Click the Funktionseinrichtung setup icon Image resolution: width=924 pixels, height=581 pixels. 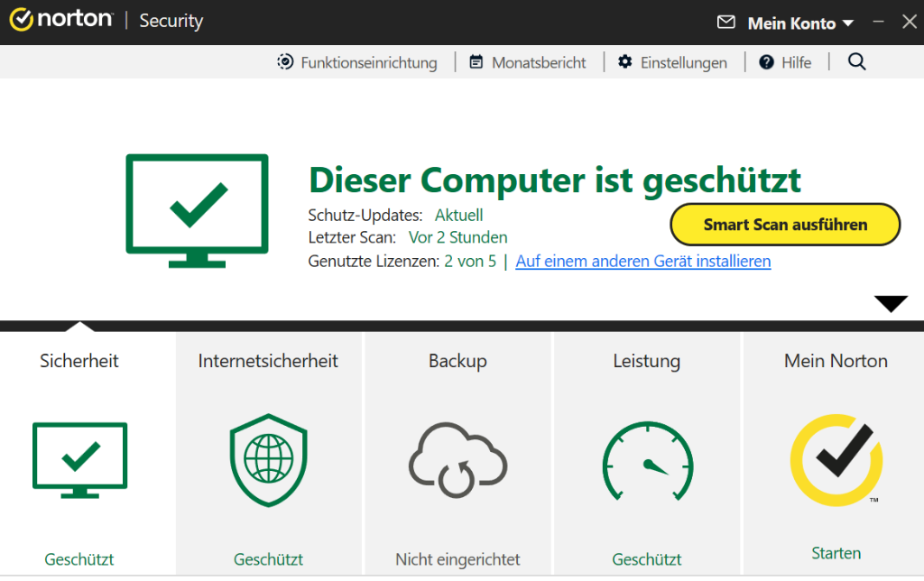[285, 62]
